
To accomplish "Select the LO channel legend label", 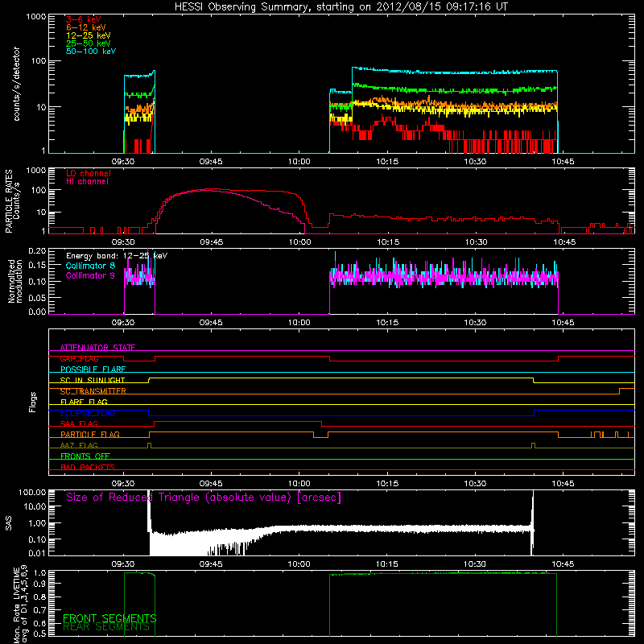I will (x=89, y=173).
